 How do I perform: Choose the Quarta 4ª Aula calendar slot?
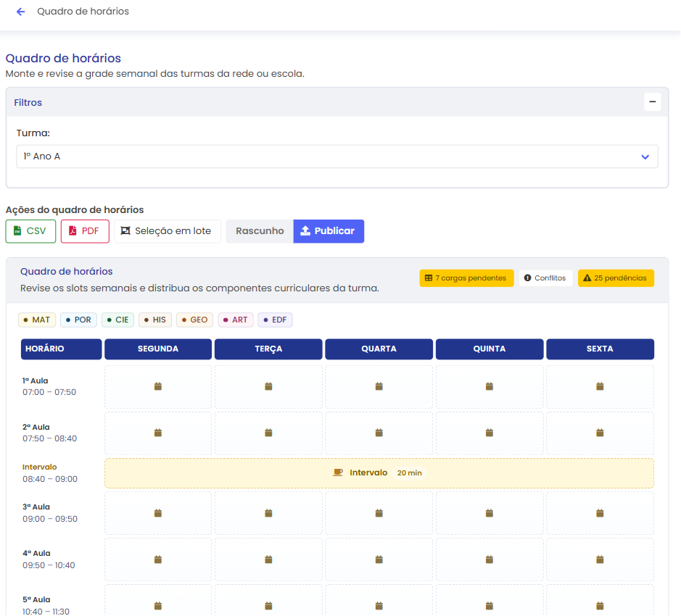pos(379,560)
